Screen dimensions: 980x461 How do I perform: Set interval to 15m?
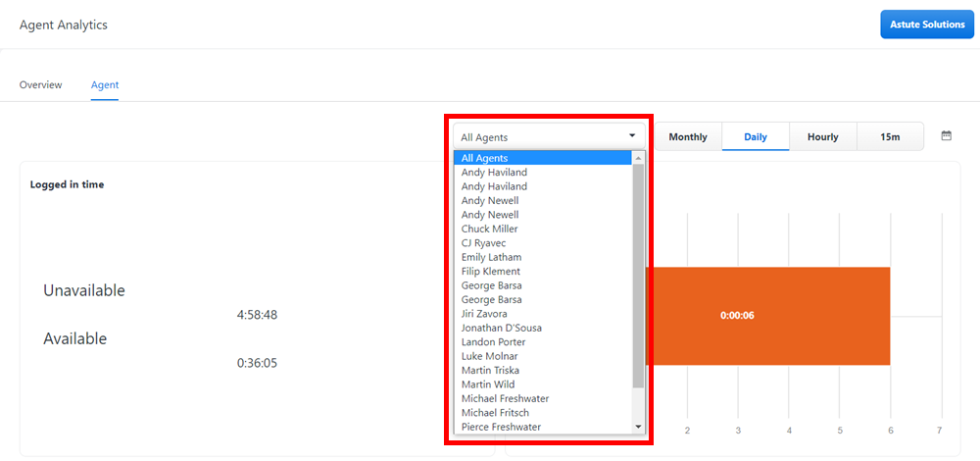click(890, 137)
